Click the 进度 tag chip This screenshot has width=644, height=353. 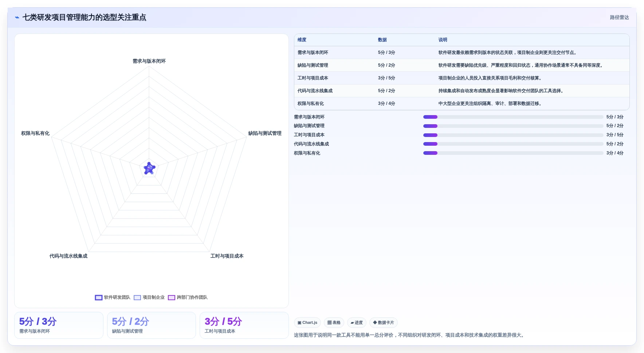[357, 323]
